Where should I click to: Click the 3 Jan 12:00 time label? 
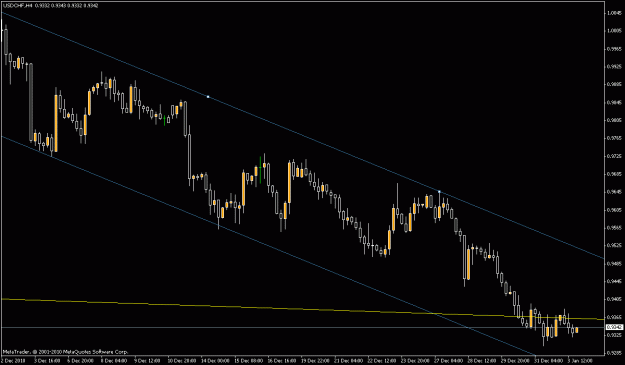click(x=580, y=360)
